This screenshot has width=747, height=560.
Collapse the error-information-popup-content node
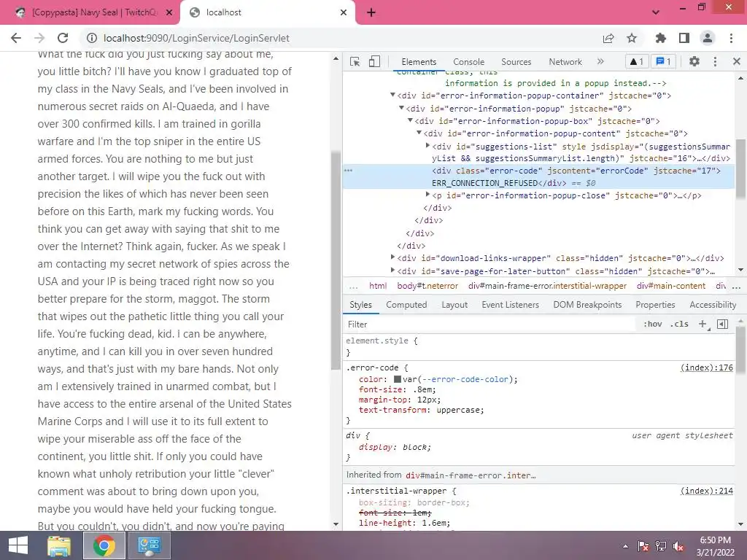point(419,133)
